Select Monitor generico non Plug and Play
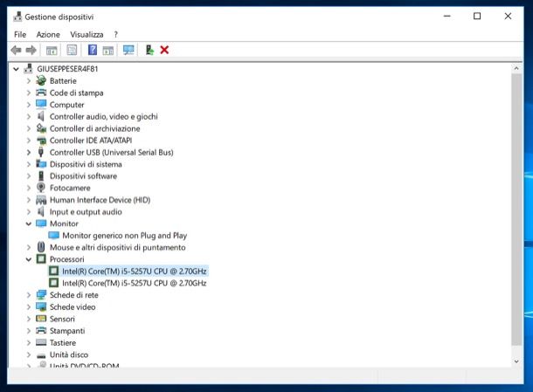 [x=124, y=236]
